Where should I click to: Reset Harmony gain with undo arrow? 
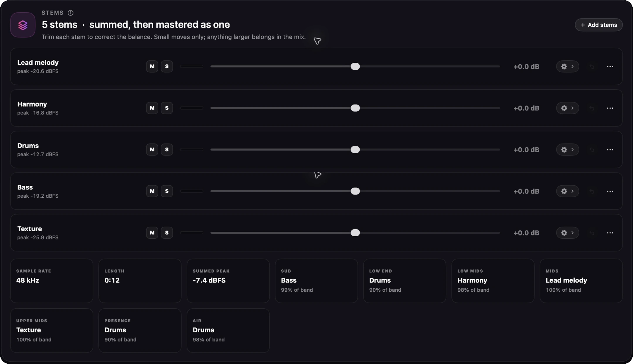592,108
